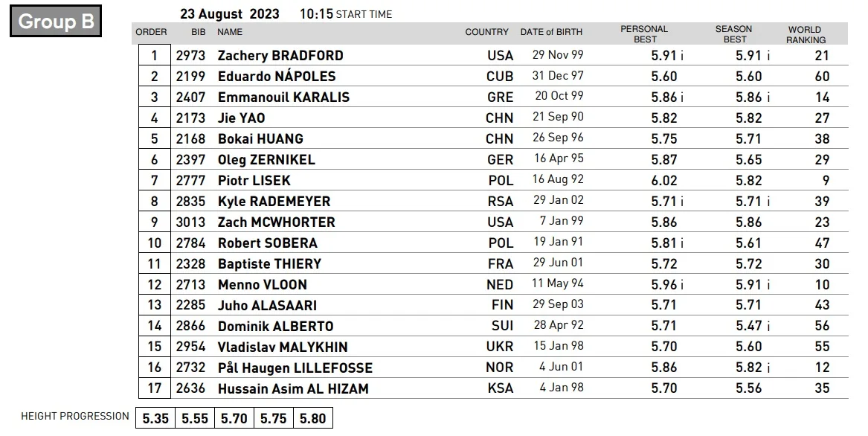Select Pål Haugen LILLEFOSSE entry
The width and height of the screenshot is (868, 436).
295,368
